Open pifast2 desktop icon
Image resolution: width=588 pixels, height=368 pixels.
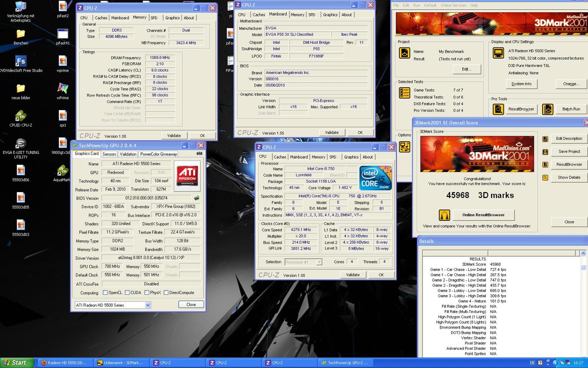click(x=63, y=7)
